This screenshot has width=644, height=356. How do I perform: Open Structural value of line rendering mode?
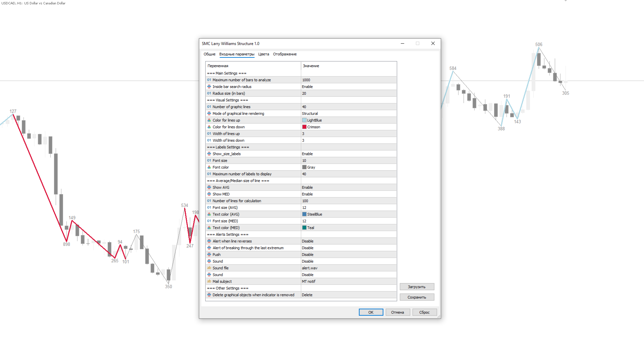tap(349, 114)
